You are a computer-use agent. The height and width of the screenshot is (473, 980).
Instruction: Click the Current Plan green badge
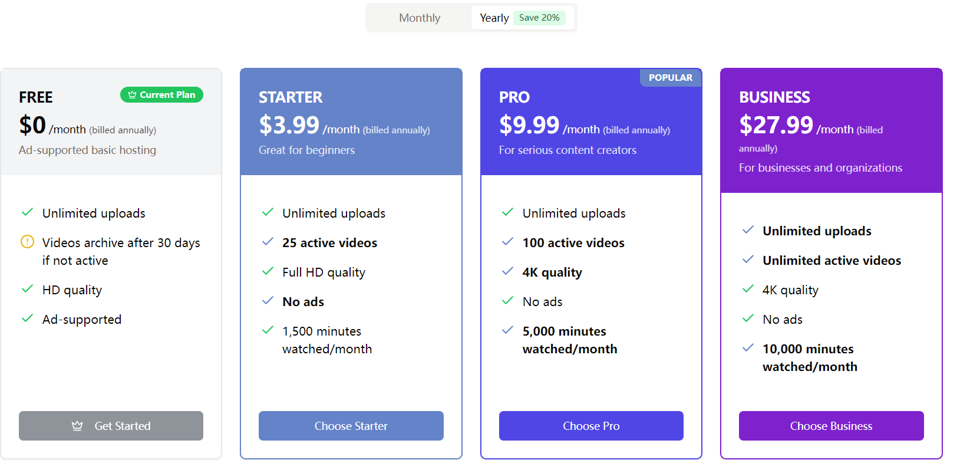[x=161, y=95]
